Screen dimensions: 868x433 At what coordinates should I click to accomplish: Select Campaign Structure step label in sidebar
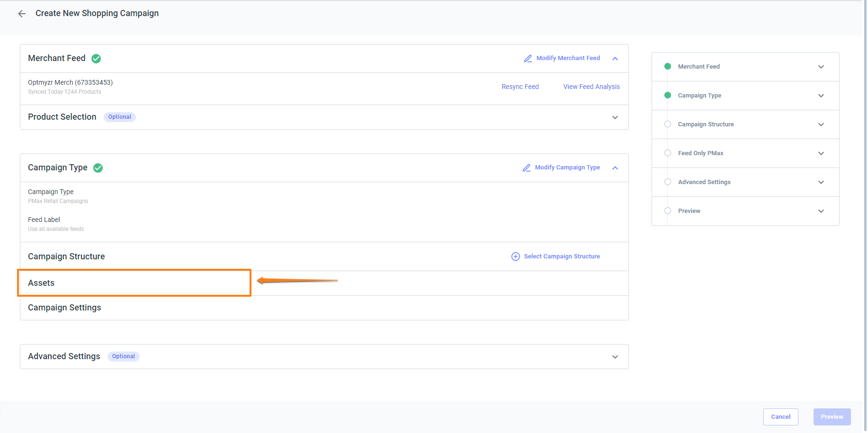(x=706, y=124)
